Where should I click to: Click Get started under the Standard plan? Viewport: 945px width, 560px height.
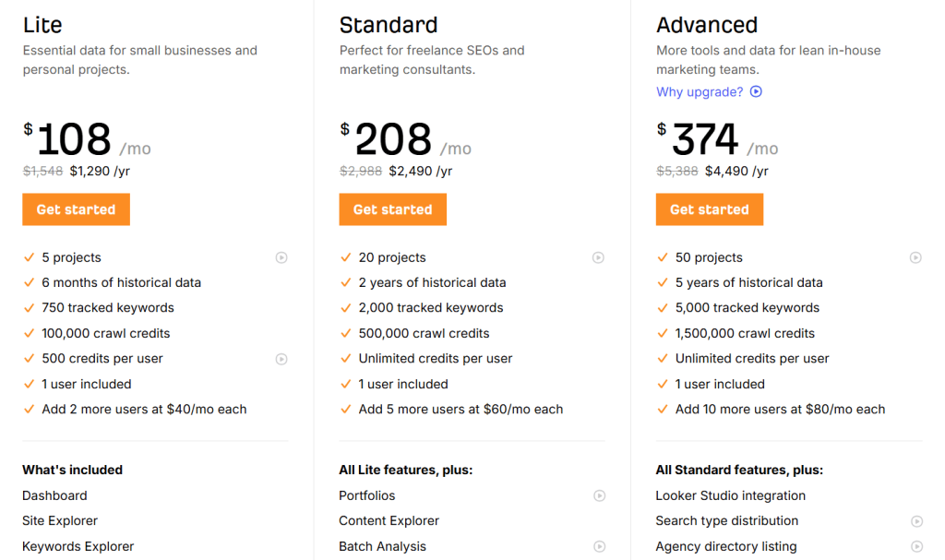tap(392, 209)
